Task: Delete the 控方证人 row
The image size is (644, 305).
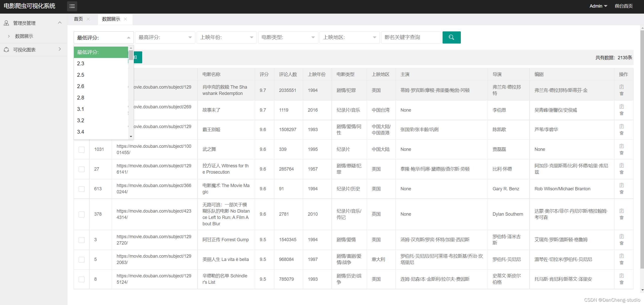Action: point(621,172)
